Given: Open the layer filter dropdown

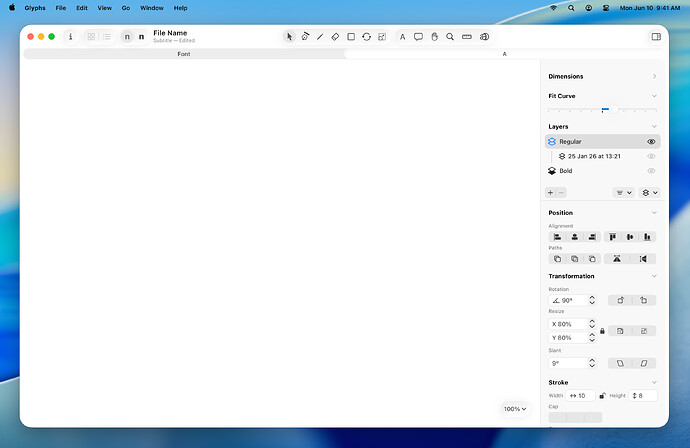Looking at the screenshot, I should click(624, 192).
